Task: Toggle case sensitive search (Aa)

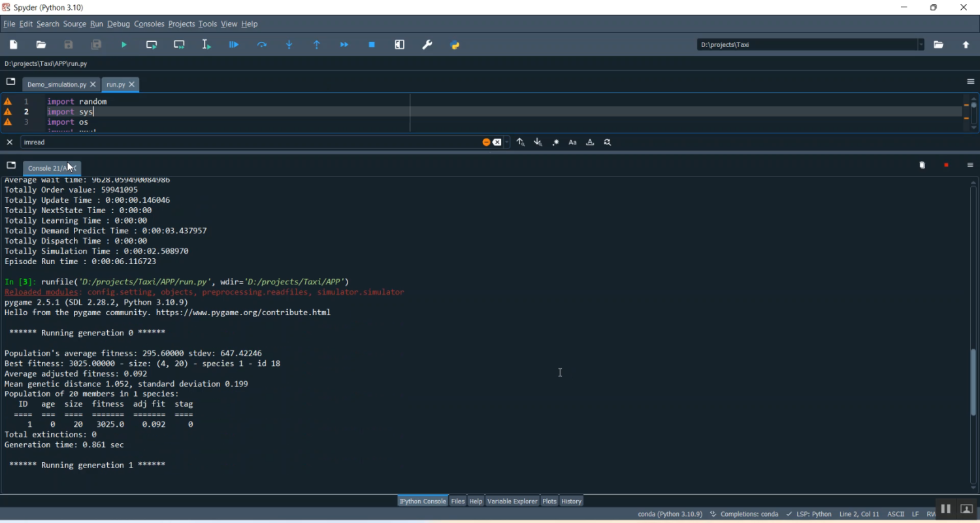Action: [573, 143]
